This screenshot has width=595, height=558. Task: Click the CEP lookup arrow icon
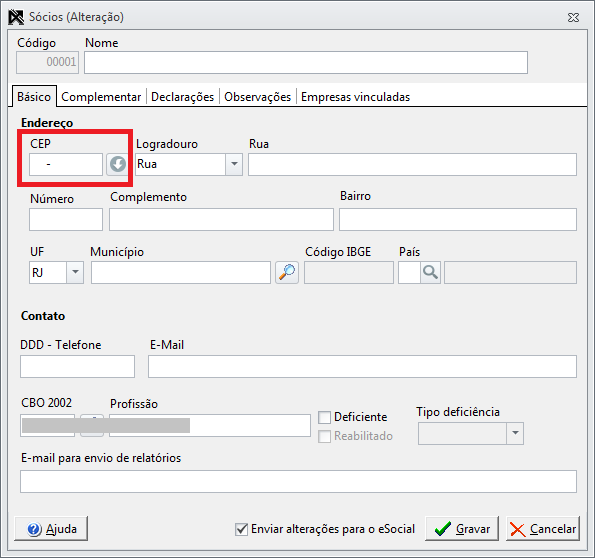tap(117, 164)
